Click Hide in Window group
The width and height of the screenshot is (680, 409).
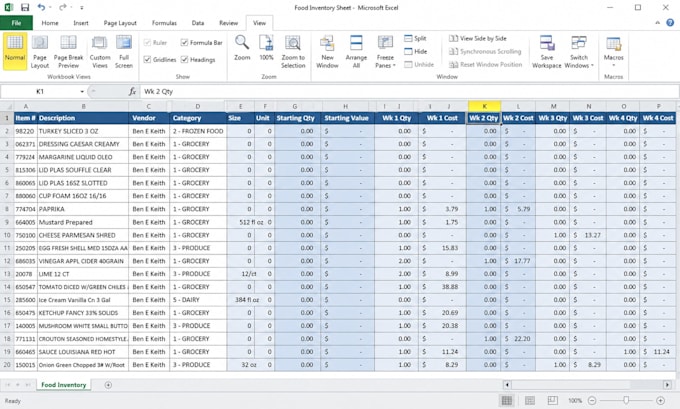coord(415,51)
